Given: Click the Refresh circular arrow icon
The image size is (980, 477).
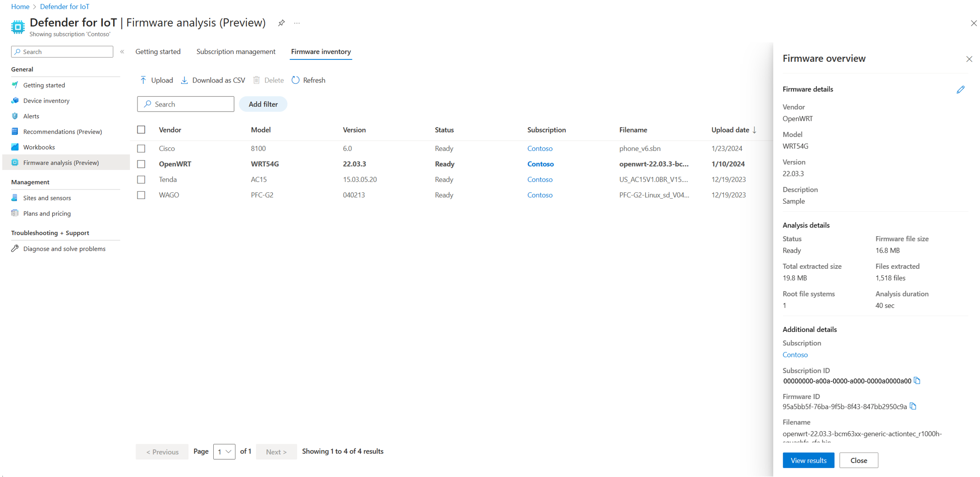Looking at the screenshot, I should click(295, 80).
